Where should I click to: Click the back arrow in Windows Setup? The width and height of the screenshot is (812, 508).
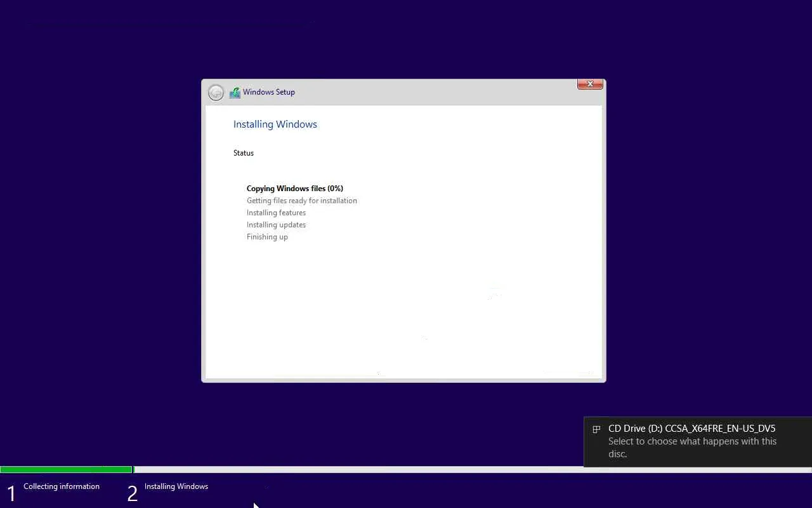216,93
